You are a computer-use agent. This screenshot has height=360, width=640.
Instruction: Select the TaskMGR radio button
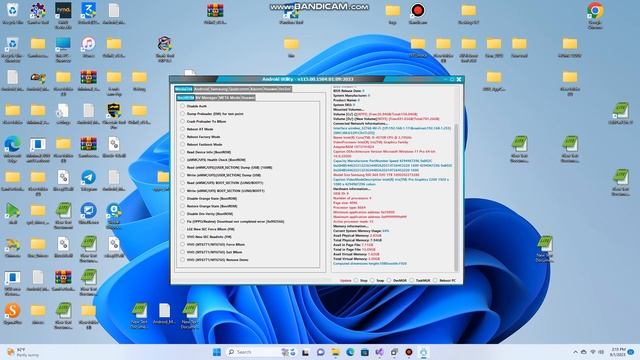(412, 280)
